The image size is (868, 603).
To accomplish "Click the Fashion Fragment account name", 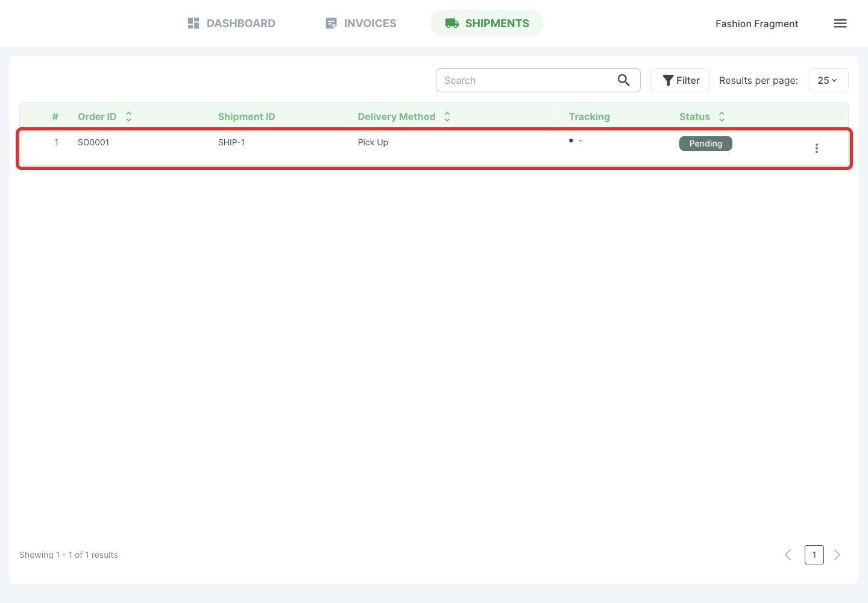I will click(756, 24).
